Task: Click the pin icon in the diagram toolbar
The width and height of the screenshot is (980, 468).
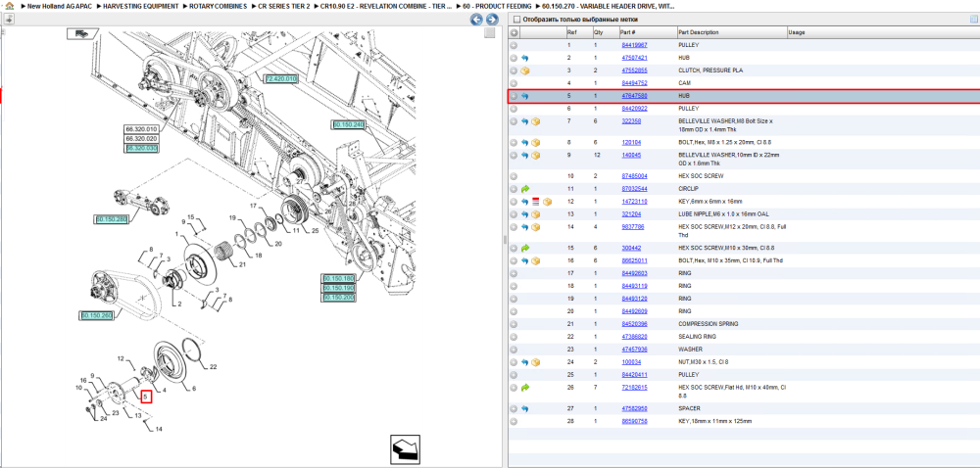Action: 9,20
